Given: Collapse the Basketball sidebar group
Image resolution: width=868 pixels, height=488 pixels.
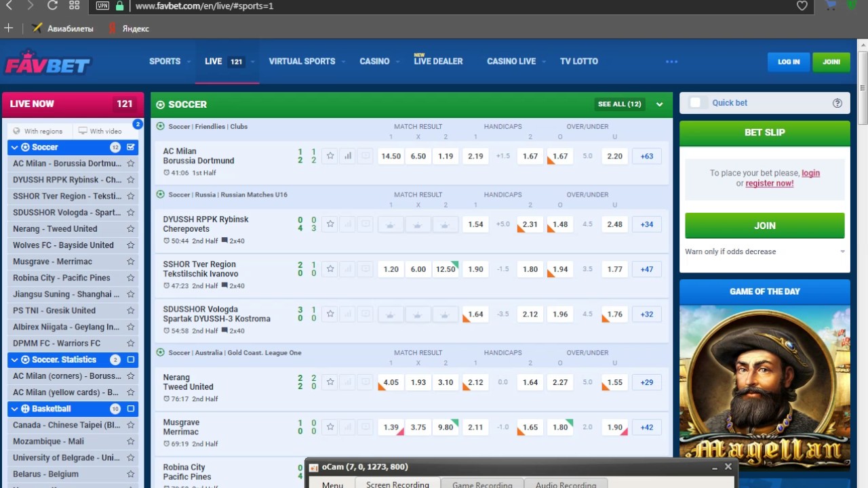Looking at the screenshot, I should pos(14,409).
